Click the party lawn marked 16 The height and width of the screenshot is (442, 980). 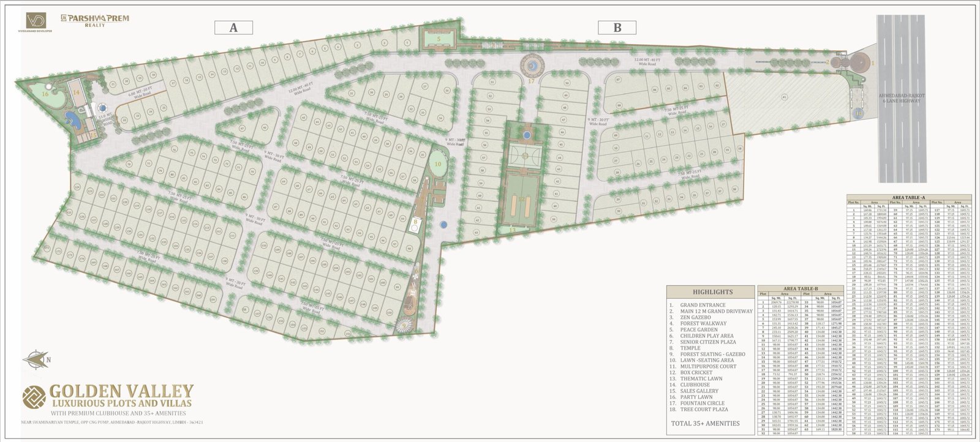pos(47,93)
